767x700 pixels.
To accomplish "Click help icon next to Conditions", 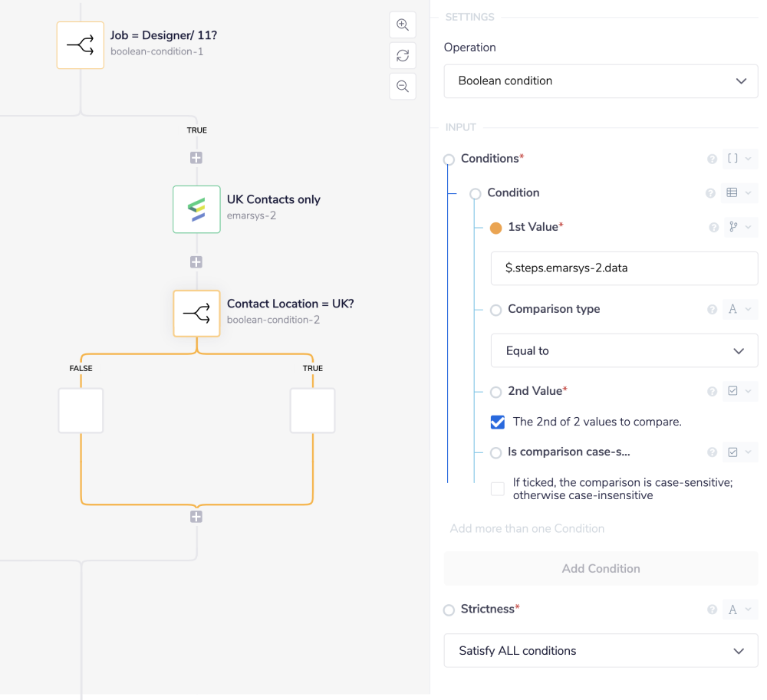I will pos(712,159).
